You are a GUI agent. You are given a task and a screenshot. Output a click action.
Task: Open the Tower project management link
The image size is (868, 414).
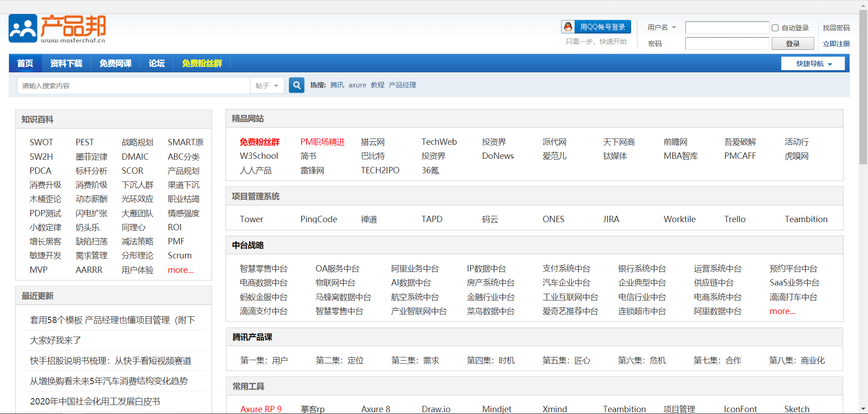251,219
